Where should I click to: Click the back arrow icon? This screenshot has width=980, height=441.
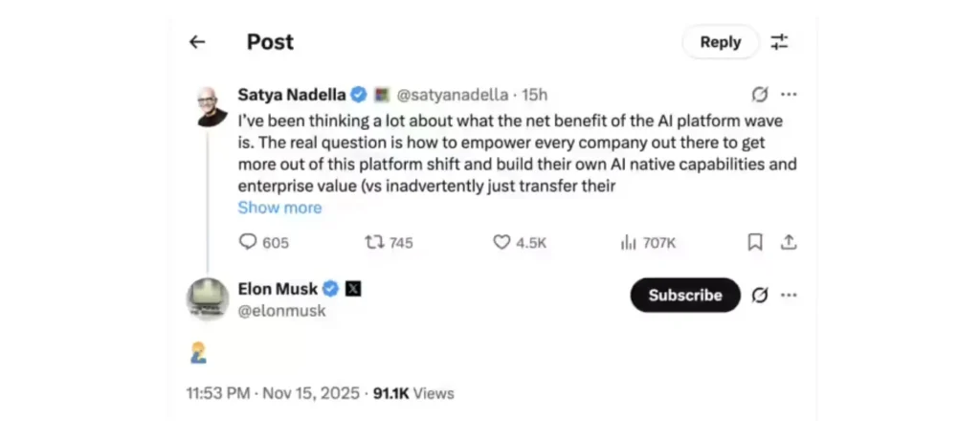point(197,42)
